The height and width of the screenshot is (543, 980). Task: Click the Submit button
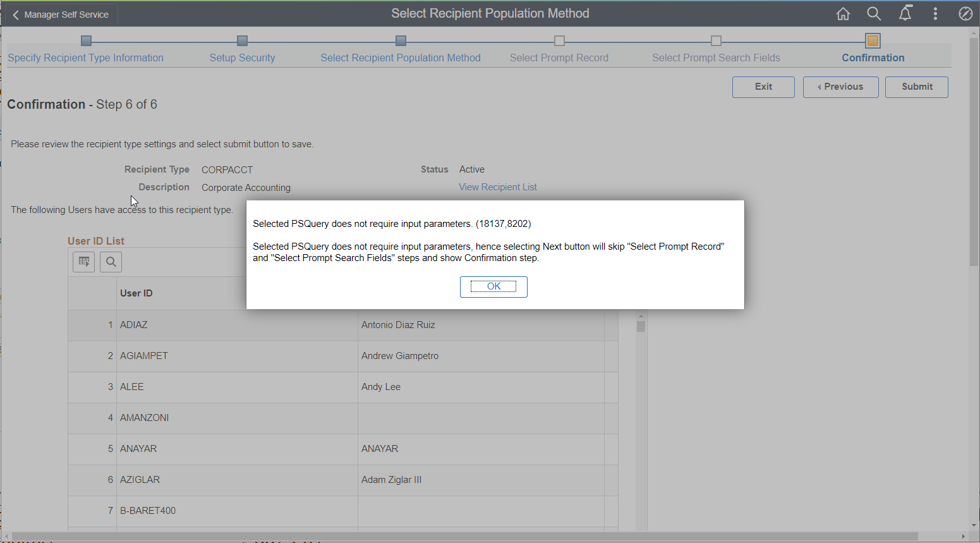(x=917, y=87)
